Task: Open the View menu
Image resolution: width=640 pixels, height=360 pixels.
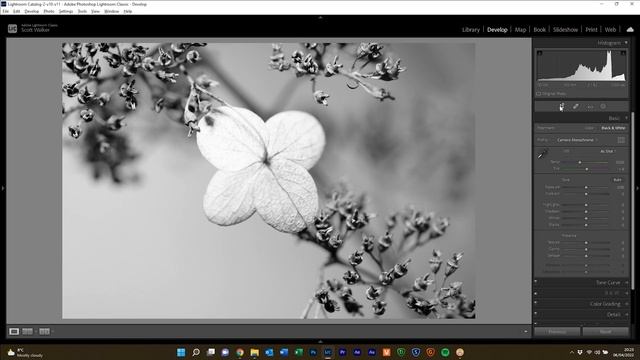Action: pos(95,11)
